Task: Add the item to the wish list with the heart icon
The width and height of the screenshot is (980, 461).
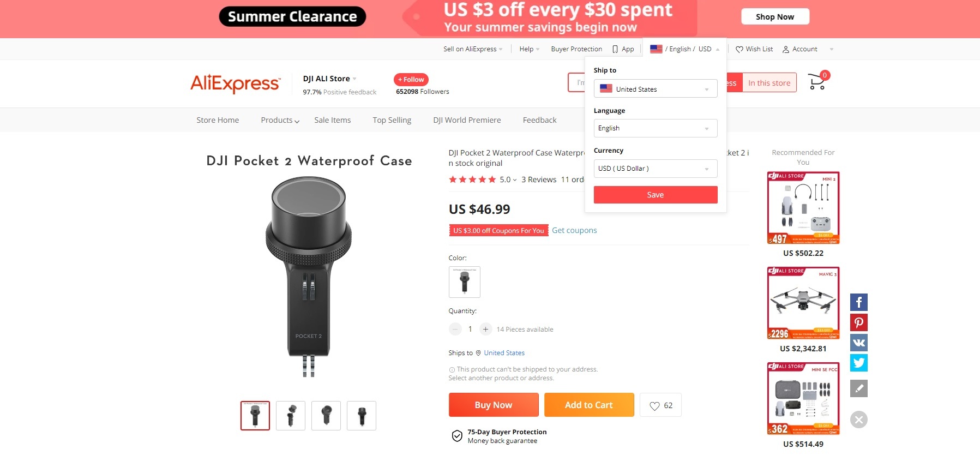Action: [660, 405]
